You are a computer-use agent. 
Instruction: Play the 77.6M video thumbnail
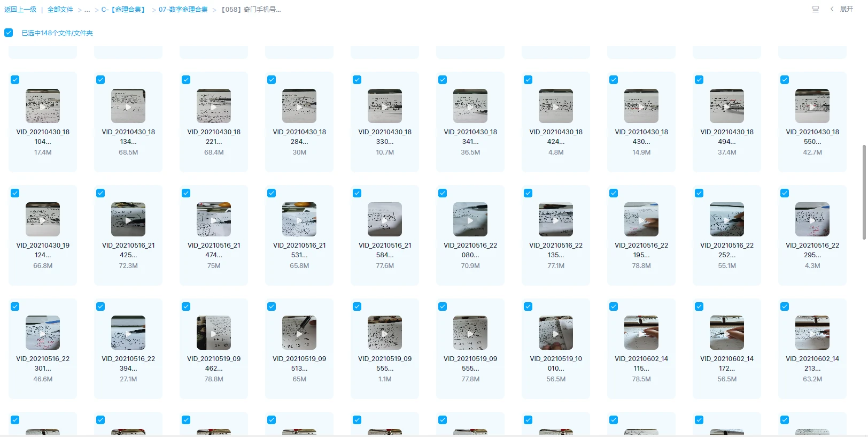click(385, 219)
